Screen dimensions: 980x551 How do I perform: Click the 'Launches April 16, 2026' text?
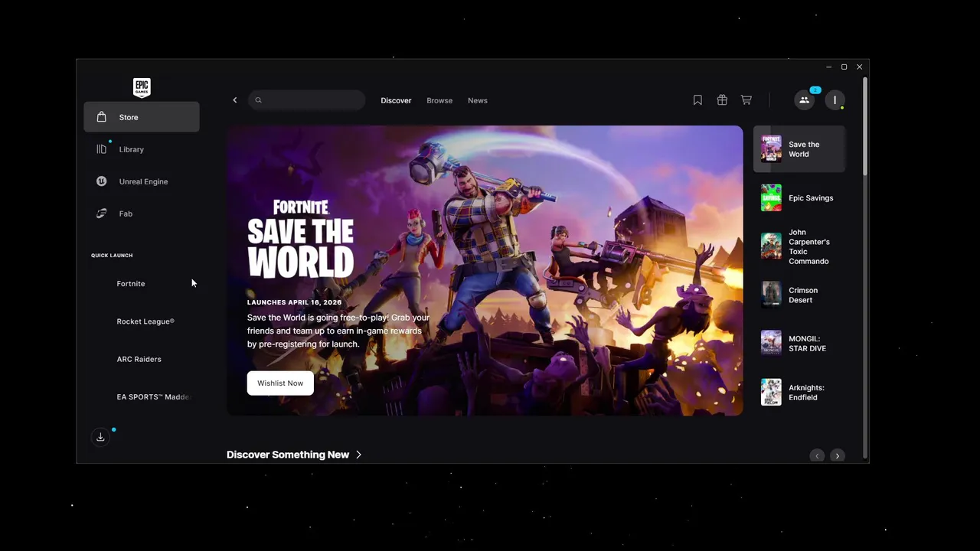294,302
